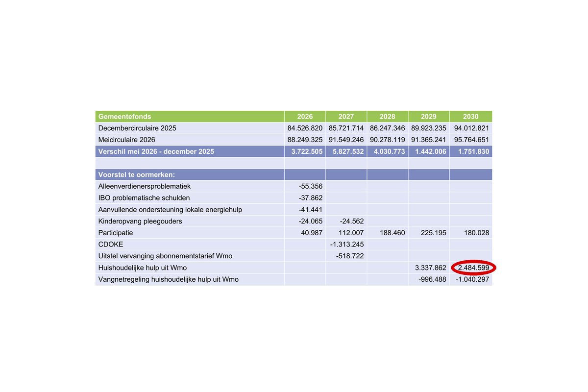
Task: Click the value 84.526.820
Action: [305, 128]
